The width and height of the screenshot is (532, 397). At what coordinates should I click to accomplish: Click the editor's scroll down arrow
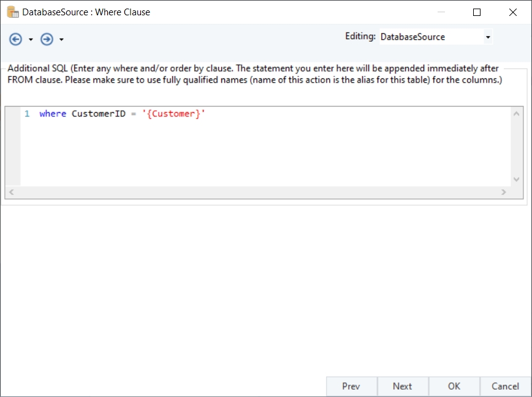(516, 179)
